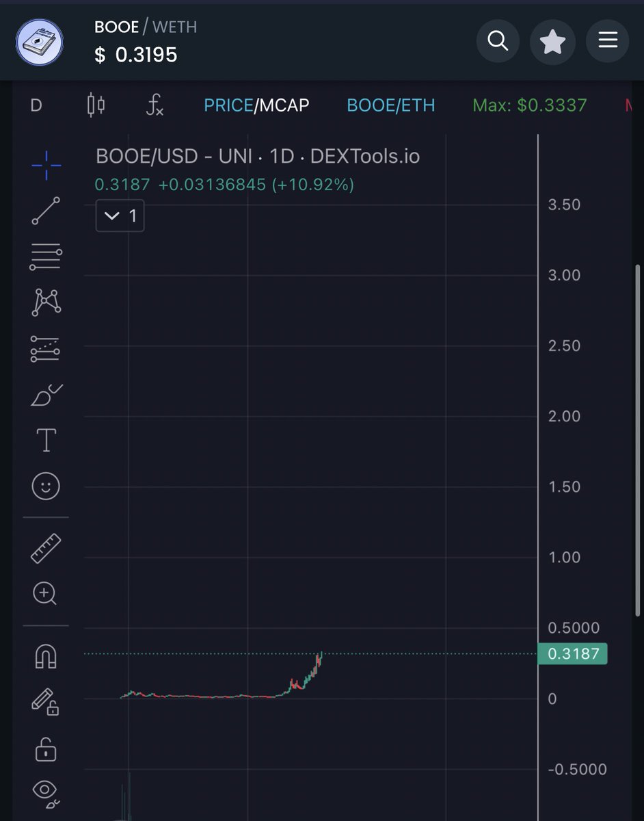Open the emoji icons tool
This screenshot has width=644, height=821.
pos(46,486)
